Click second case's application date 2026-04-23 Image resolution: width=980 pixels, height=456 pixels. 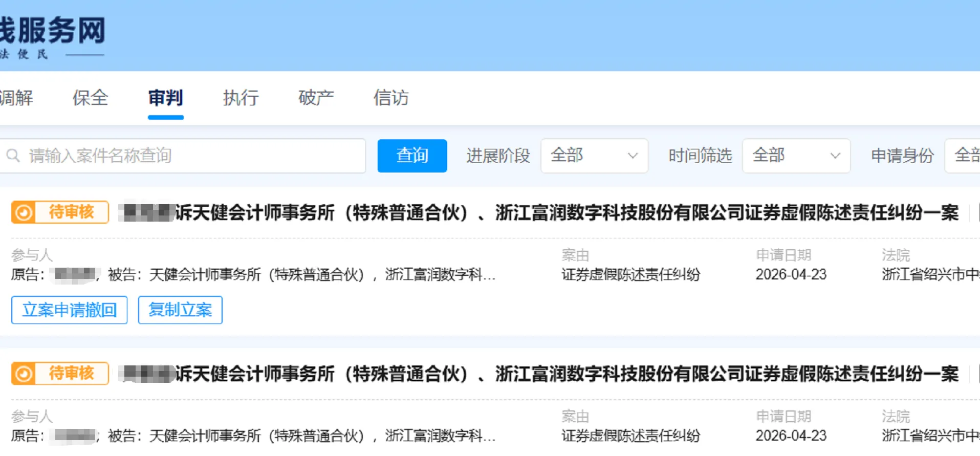(791, 436)
